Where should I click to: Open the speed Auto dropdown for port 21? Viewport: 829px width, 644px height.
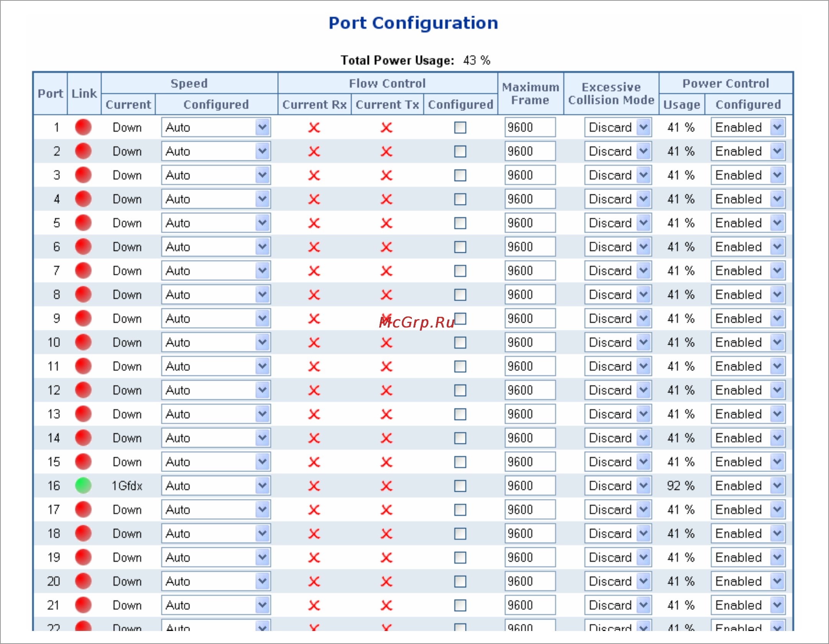[216, 605]
